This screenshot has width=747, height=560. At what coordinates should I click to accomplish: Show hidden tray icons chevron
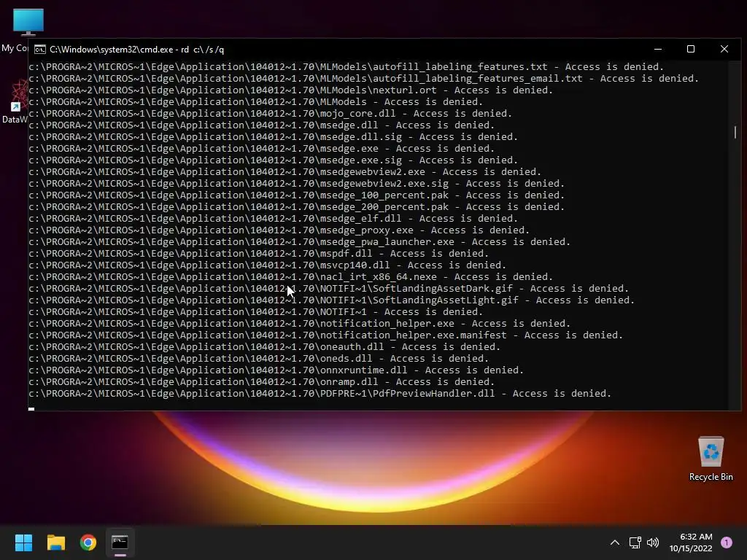click(614, 542)
